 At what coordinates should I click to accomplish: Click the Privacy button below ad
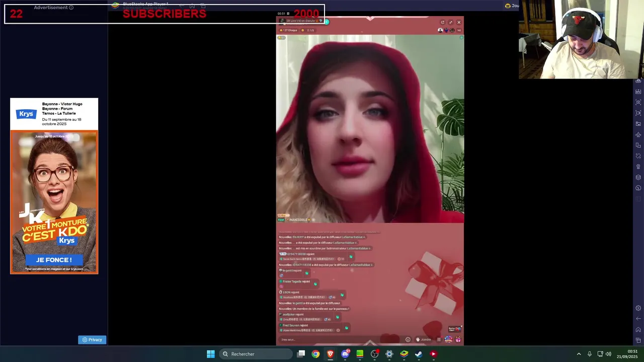(92, 340)
